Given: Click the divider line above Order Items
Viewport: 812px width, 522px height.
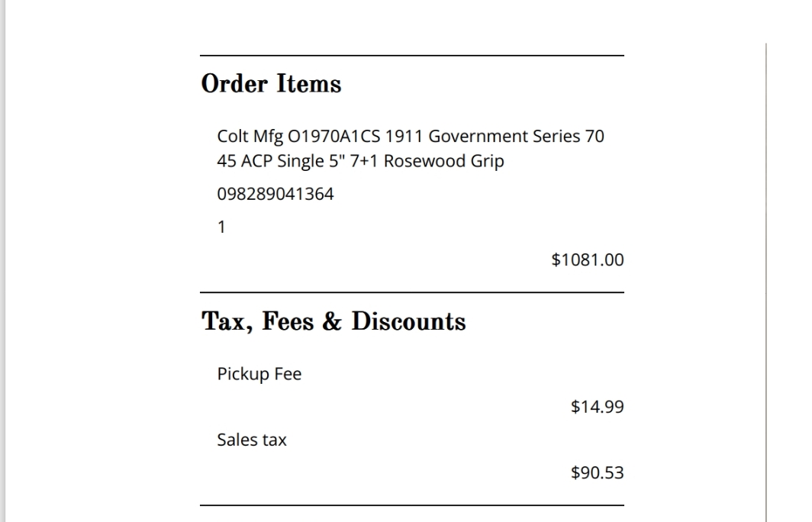Looking at the screenshot, I should (412, 56).
